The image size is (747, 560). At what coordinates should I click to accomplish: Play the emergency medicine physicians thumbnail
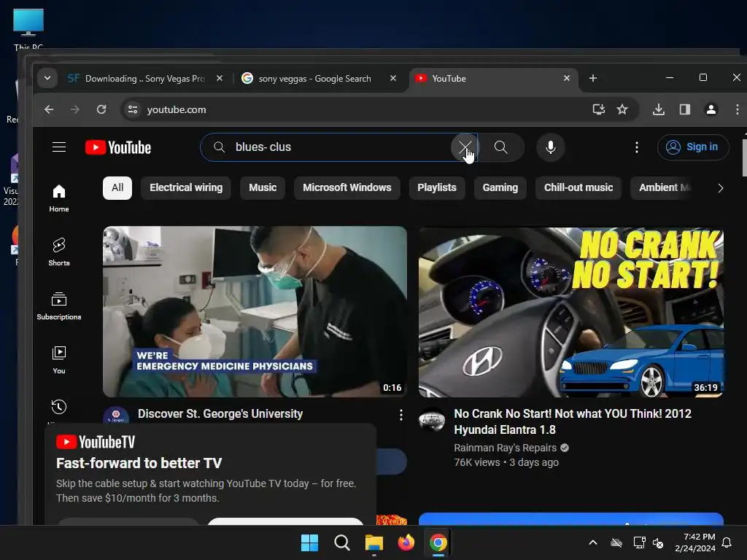(255, 311)
